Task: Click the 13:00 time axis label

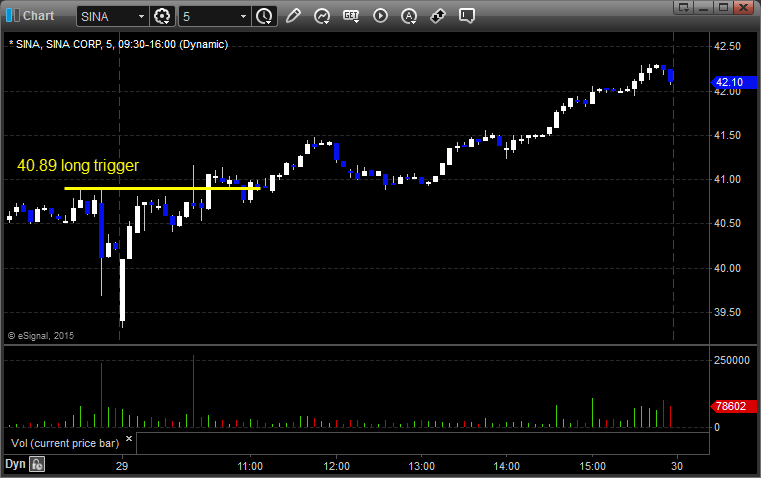Action: pos(421,466)
